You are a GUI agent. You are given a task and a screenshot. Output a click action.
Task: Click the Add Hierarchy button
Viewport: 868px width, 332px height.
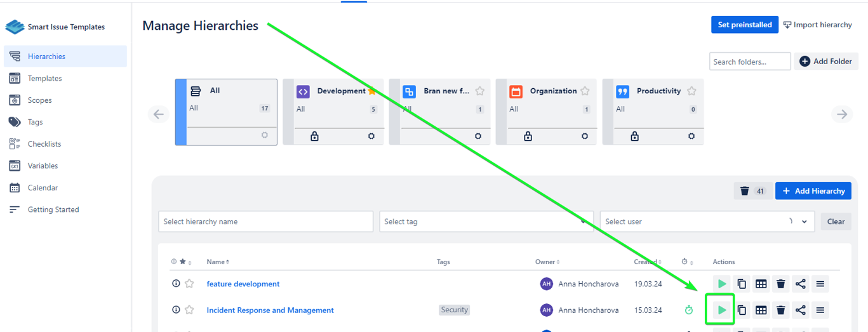tap(813, 191)
